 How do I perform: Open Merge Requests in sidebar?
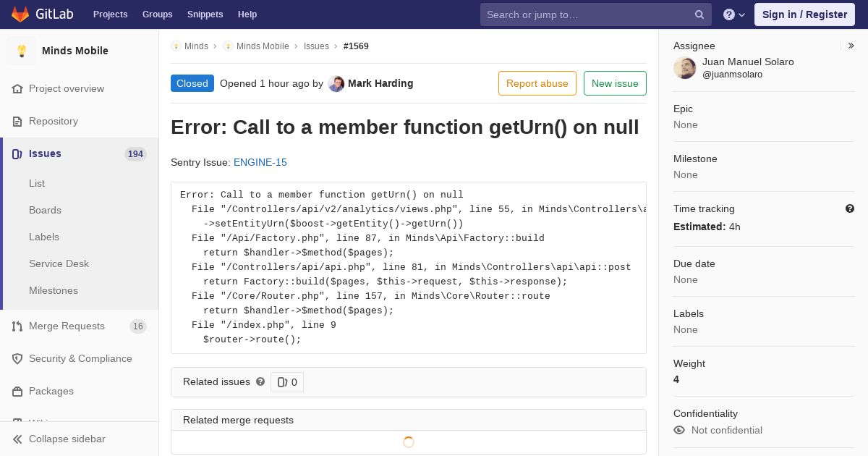click(x=67, y=326)
